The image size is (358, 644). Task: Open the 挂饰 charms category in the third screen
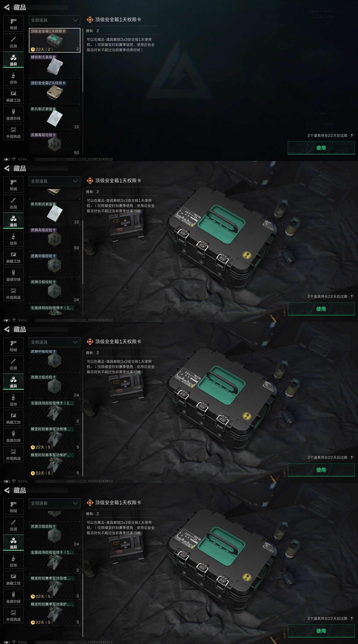13,400
